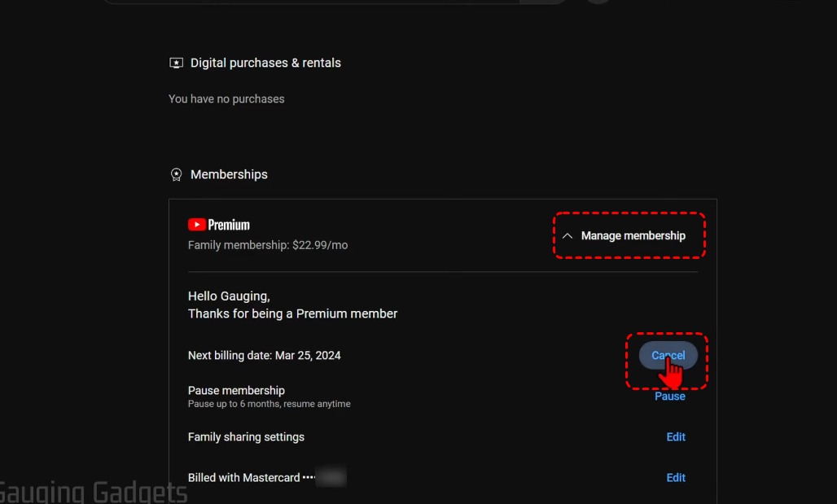The width and height of the screenshot is (837, 504).
Task: Click the Memberships badge icon
Action: (x=176, y=174)
